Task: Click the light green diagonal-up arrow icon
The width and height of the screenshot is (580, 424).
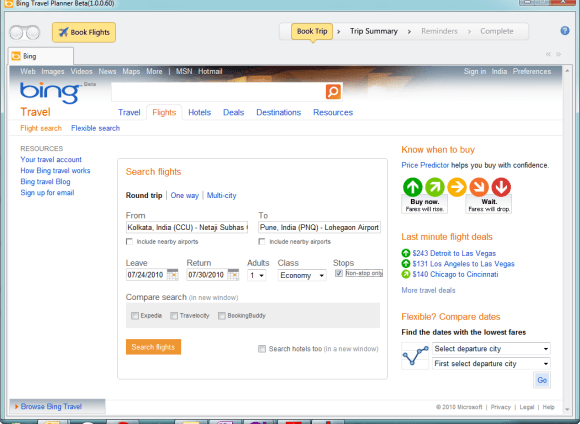Action: click(435, 187)
